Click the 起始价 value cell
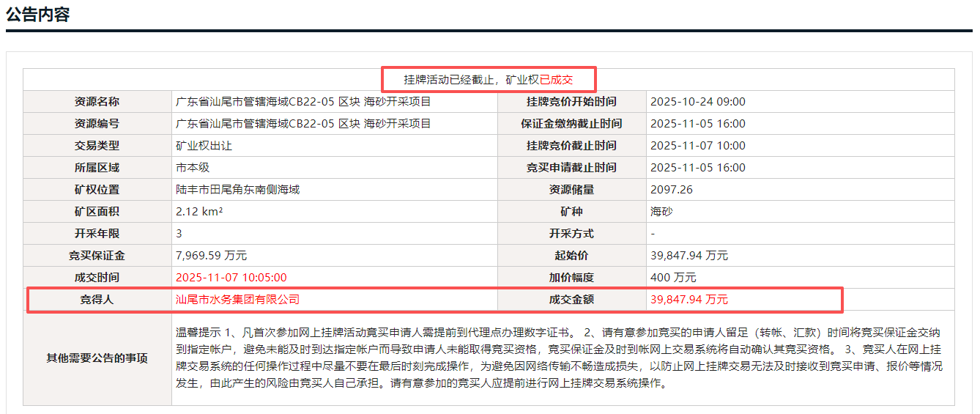 688,256
